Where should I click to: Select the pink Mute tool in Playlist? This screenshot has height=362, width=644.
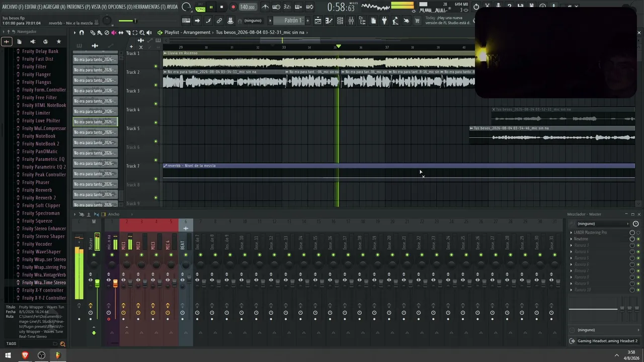coord(114,32)
